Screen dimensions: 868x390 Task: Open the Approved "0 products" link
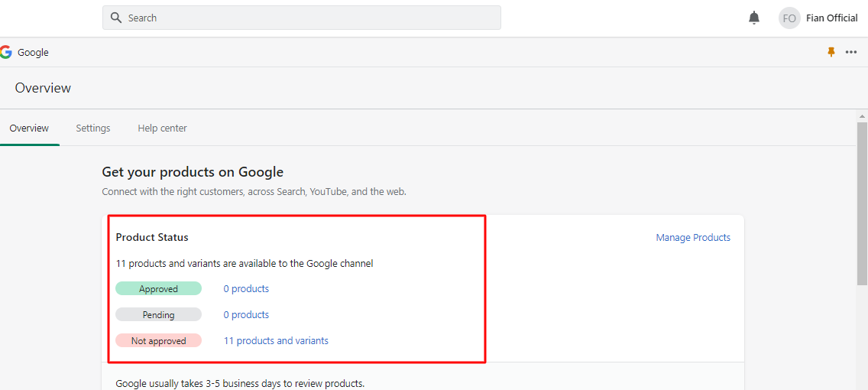246,289
